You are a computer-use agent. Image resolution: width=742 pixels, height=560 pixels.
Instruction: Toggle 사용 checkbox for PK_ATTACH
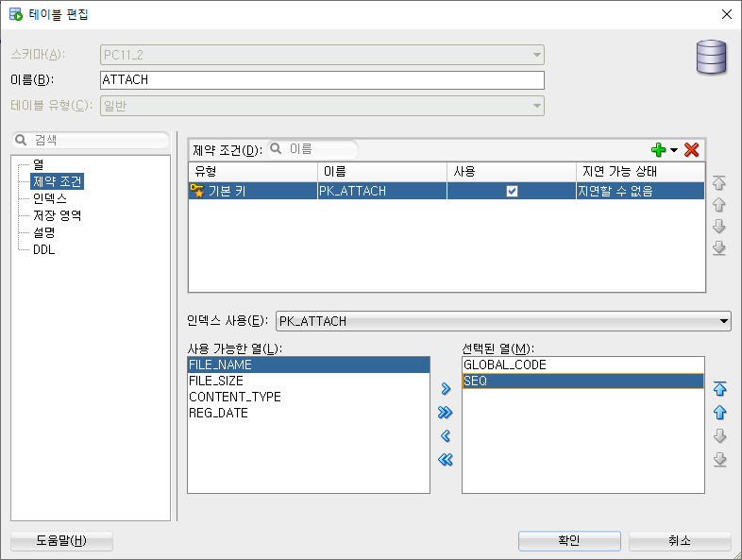click(512, 192)
